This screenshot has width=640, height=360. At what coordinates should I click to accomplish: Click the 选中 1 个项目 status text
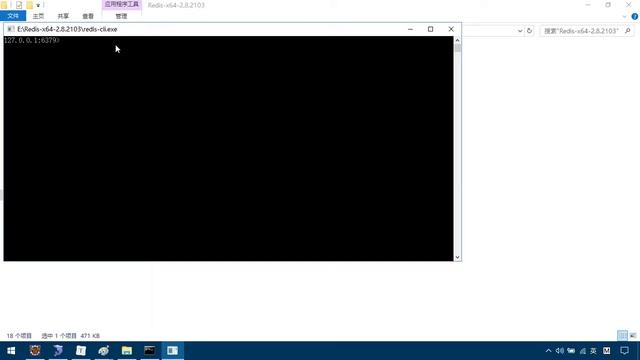[x=59, y=336]
